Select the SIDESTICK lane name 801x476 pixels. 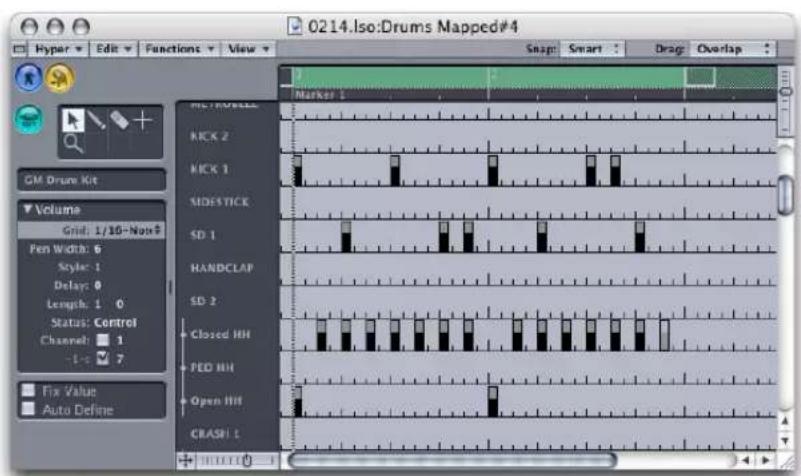219,202
